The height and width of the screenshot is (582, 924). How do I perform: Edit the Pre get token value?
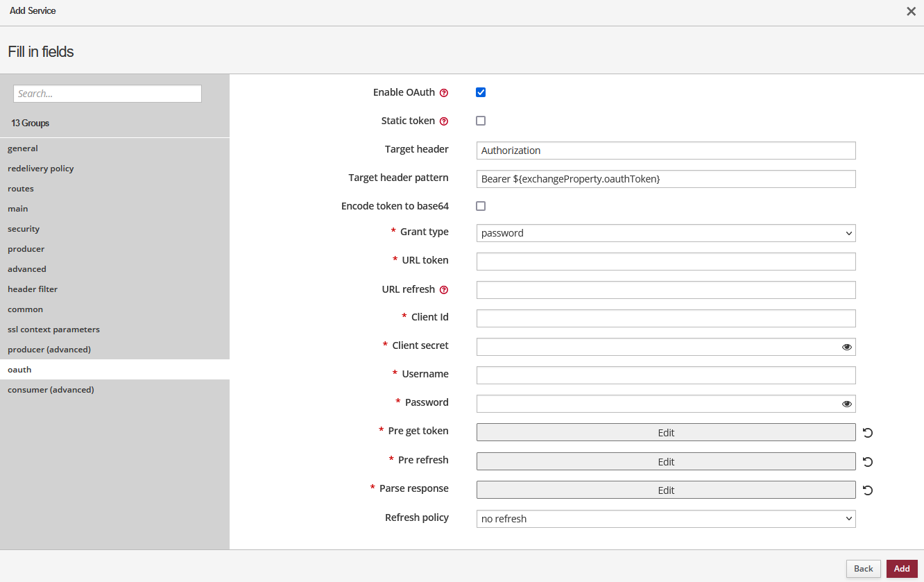point(665,432)
